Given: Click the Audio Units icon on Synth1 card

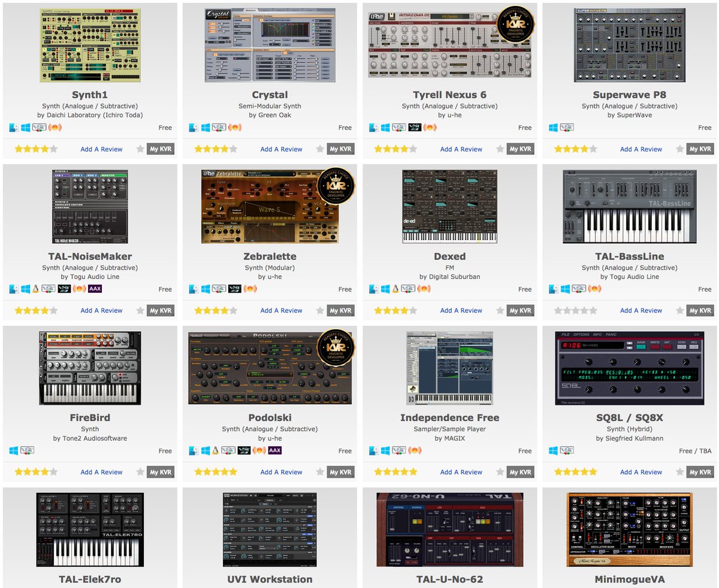Looking at the screenshot, I should click(56, 128).
